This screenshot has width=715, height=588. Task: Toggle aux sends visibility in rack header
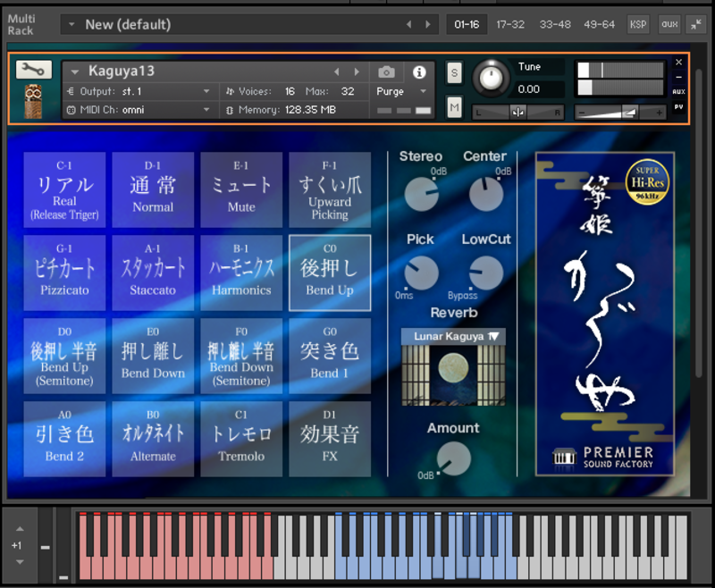click(669, 24)
